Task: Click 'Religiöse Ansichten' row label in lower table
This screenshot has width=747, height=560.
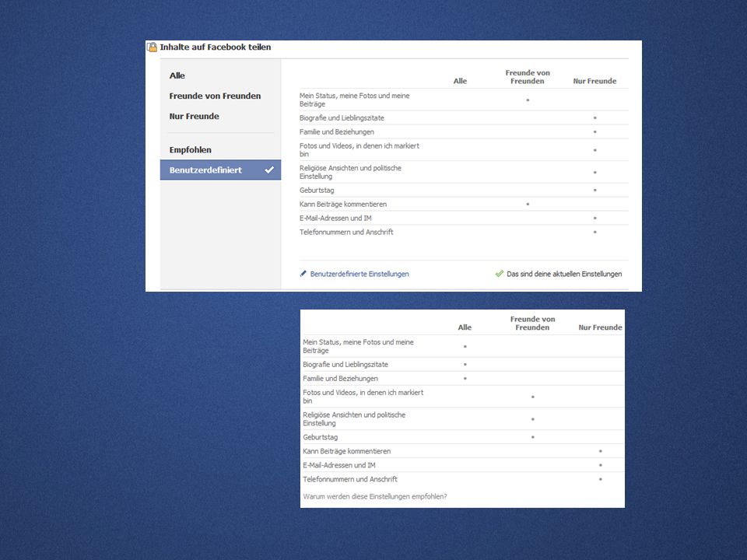Action: click(x=354, y=419)
